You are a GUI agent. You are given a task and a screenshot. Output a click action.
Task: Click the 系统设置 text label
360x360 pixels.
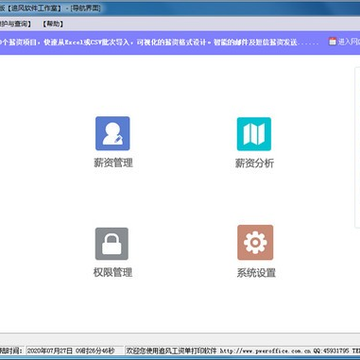[256, 273]
